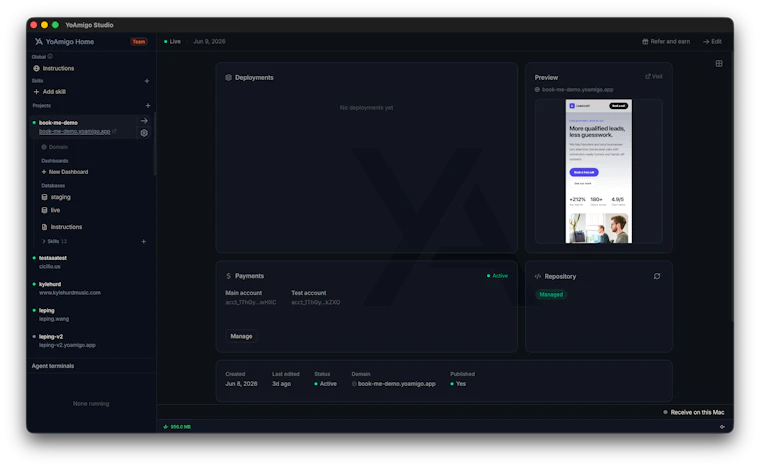Screen dimensions: 760x468
Task: Click the Payments Active status
Action: [497, 276]
